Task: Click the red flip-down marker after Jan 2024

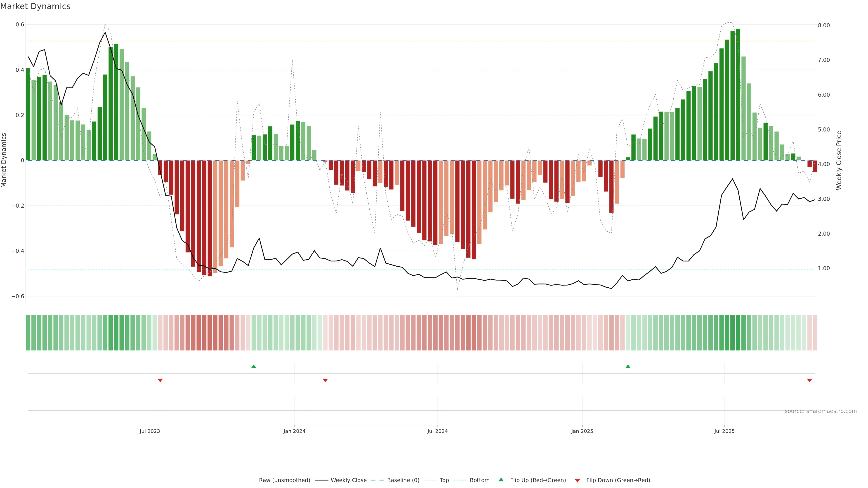Action: pos(325,380)
